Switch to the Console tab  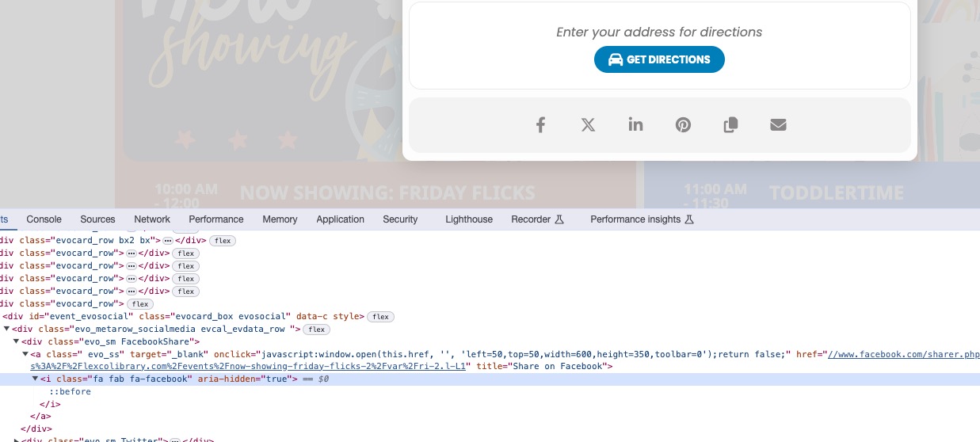click(44, 219)
